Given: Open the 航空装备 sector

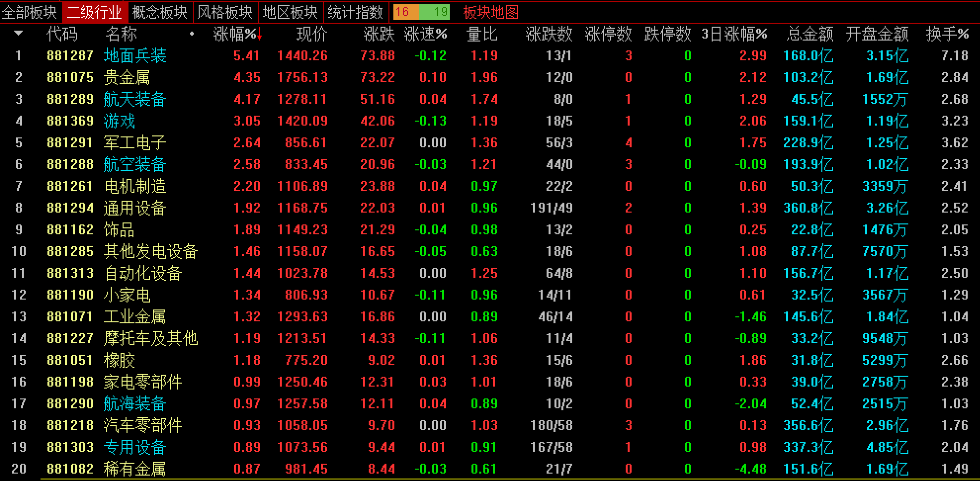Looking at the screenshot, I should pyautogui.click(x=135, y=164).
